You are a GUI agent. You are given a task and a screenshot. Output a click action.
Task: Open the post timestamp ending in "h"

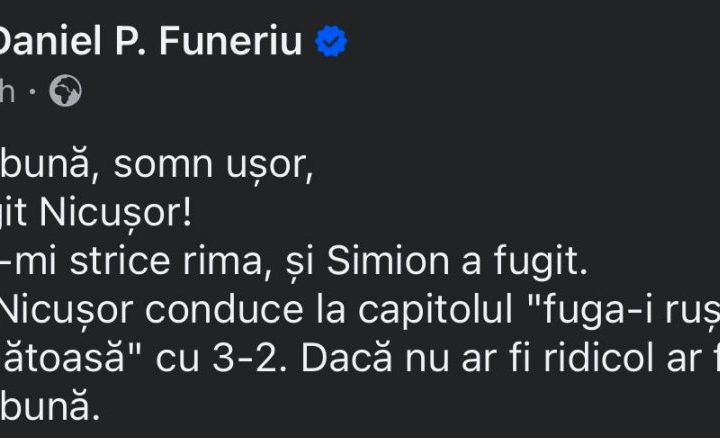[x=8, y=92]
